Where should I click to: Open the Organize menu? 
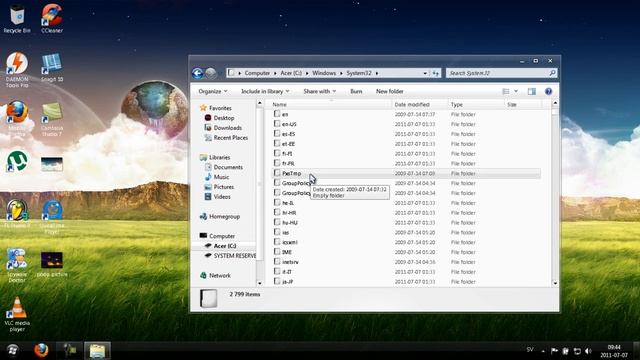click(213, 91)
